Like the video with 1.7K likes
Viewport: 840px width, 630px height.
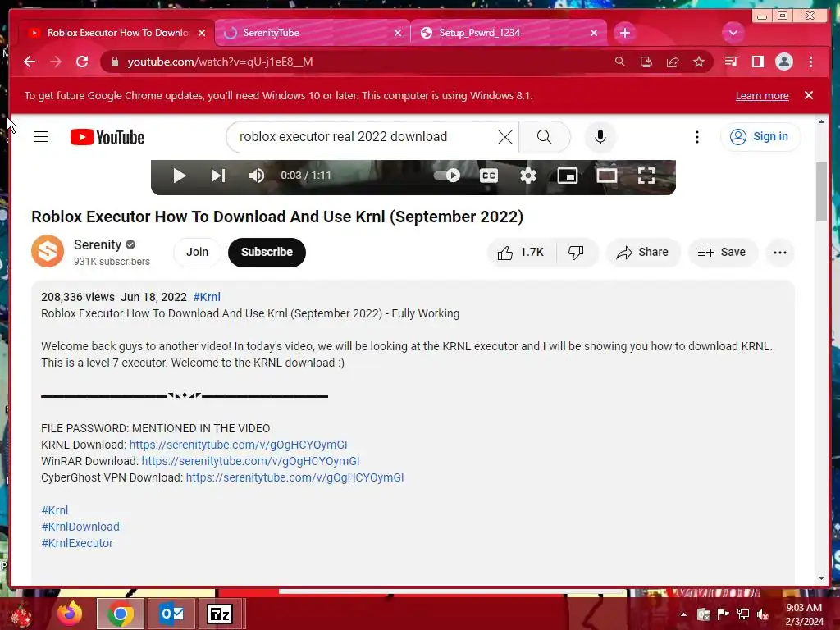tap(521, 253)
